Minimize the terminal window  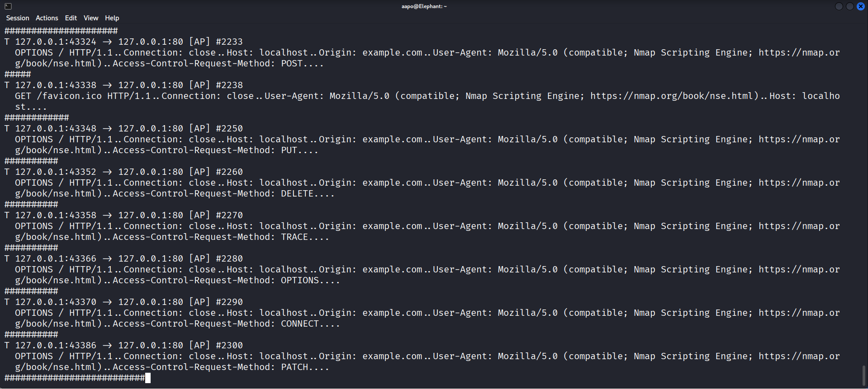tap(839, 6)
